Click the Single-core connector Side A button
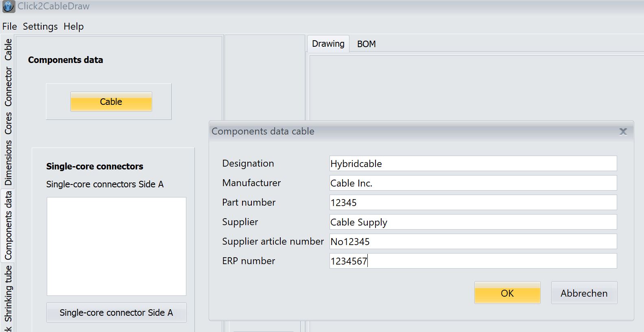644x332 pixels. pyautogui.click(x=116, y=312)
